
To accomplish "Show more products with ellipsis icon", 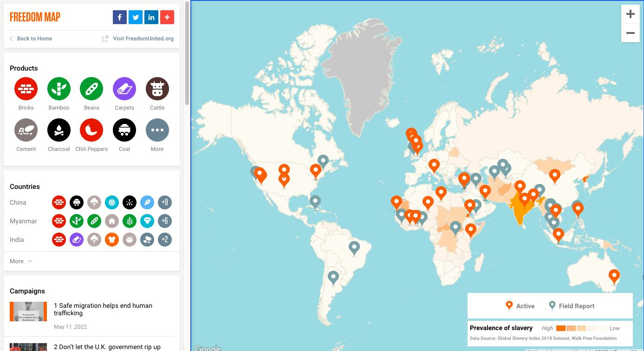I will pyautogui.click(x=157, y=130).
